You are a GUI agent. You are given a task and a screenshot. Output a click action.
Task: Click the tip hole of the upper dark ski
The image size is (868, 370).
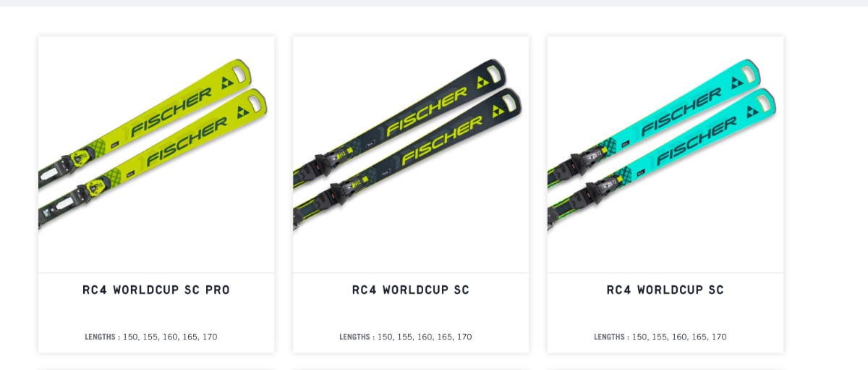(x=493, y=73)
